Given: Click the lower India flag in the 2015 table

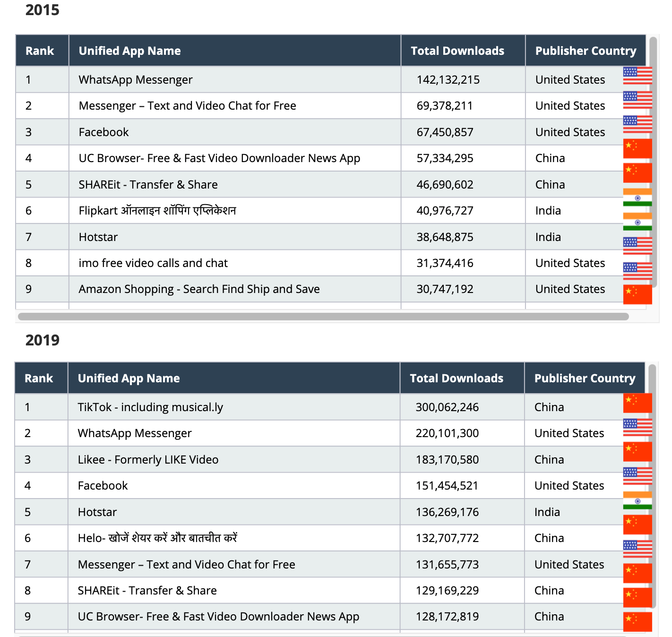Looking at the screenshot, I should tap(638, 222).
